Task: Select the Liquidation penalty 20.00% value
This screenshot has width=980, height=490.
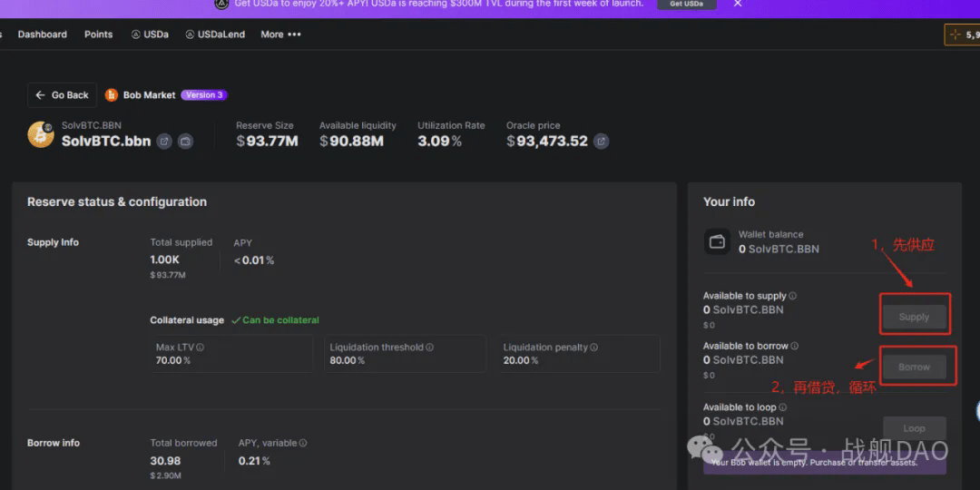Action: pos(521,360)
